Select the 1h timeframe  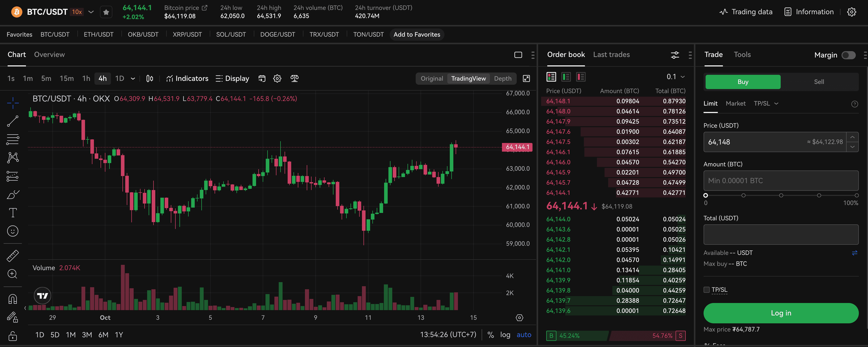click(86, 79)
